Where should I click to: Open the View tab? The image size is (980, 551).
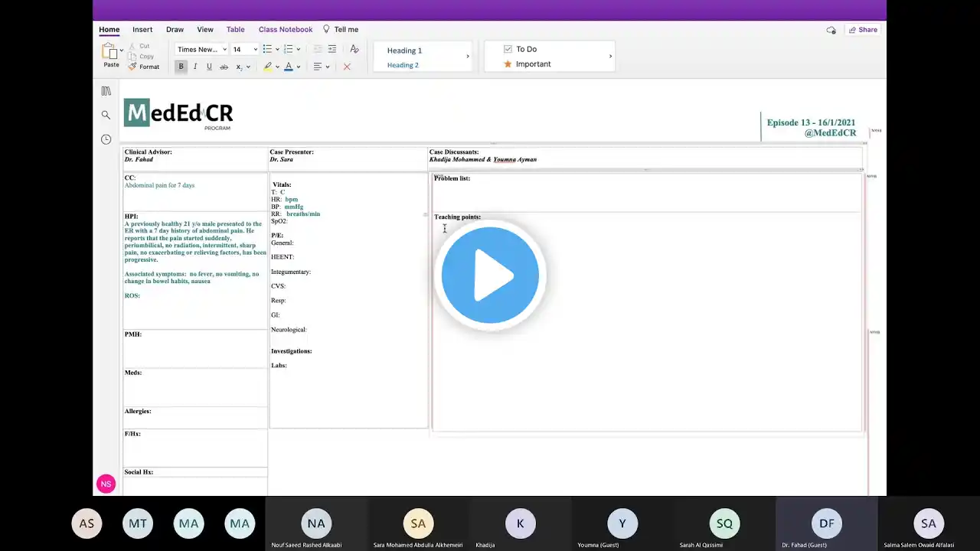click(x=205, y=29)
